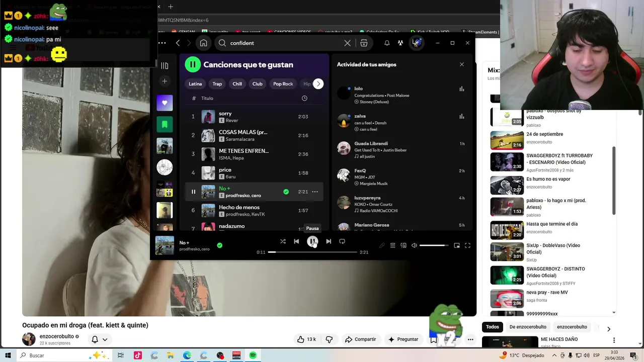Open Spotify from the Windows taskbar
This screenshot has height=362, width=644.
pyautogui.click(x=253, y=355)
